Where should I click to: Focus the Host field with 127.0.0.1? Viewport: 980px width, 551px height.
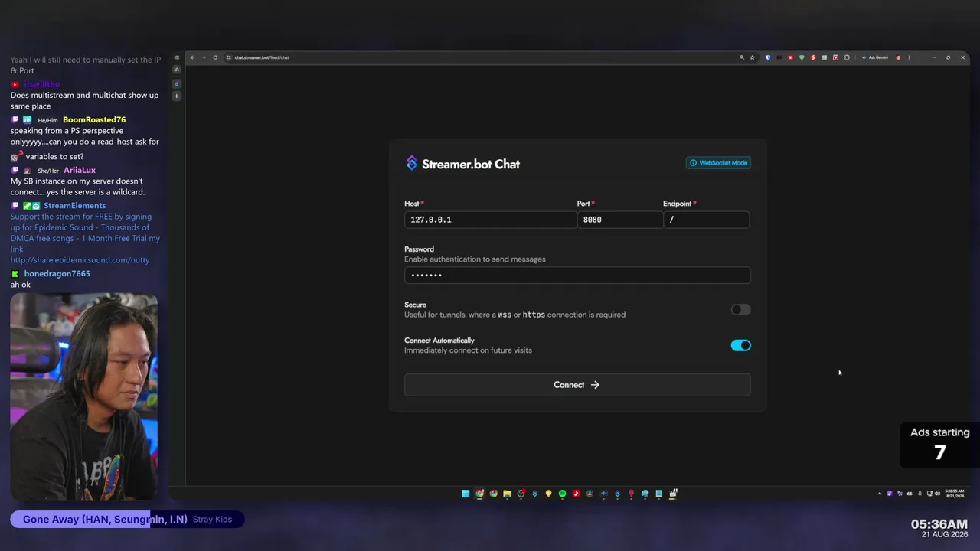pos(490,220)
